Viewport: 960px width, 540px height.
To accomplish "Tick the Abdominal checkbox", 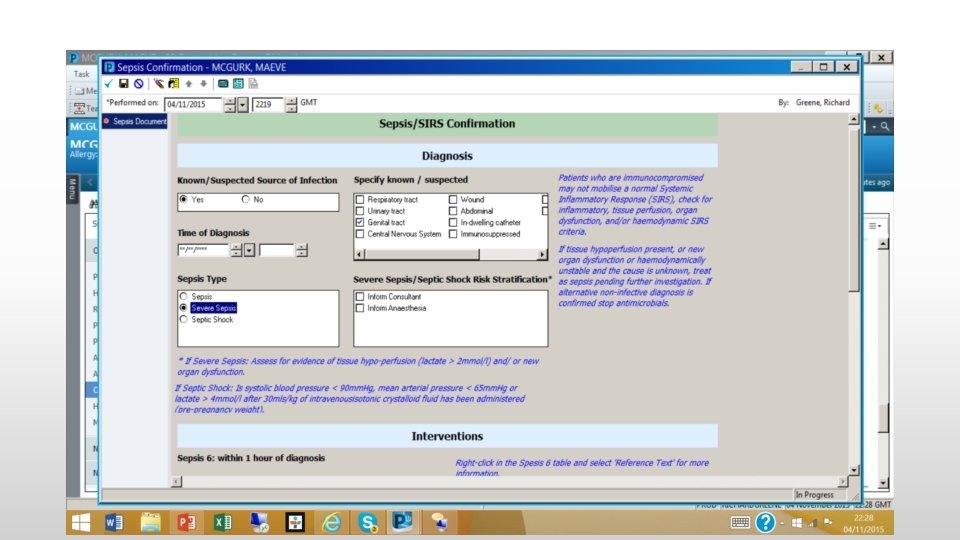I will click(453, 211).
